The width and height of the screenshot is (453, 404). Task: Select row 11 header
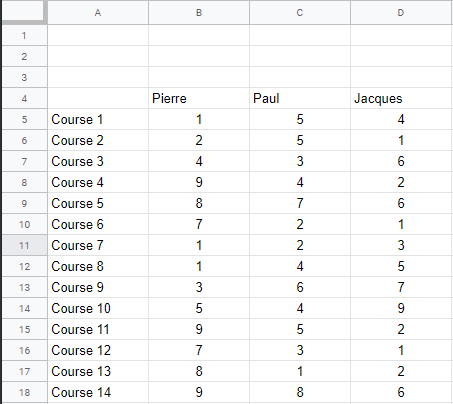[x=24, y=245]
